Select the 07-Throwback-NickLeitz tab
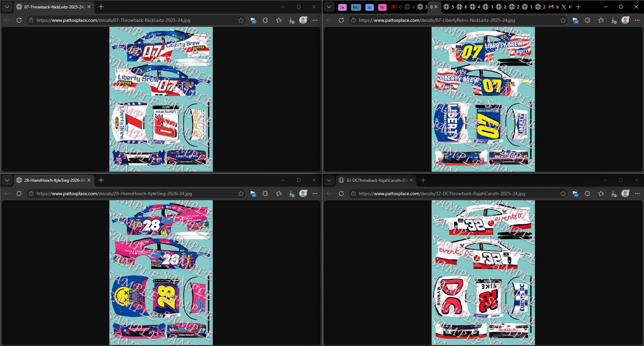644x346 pixels. coord(54,7)
